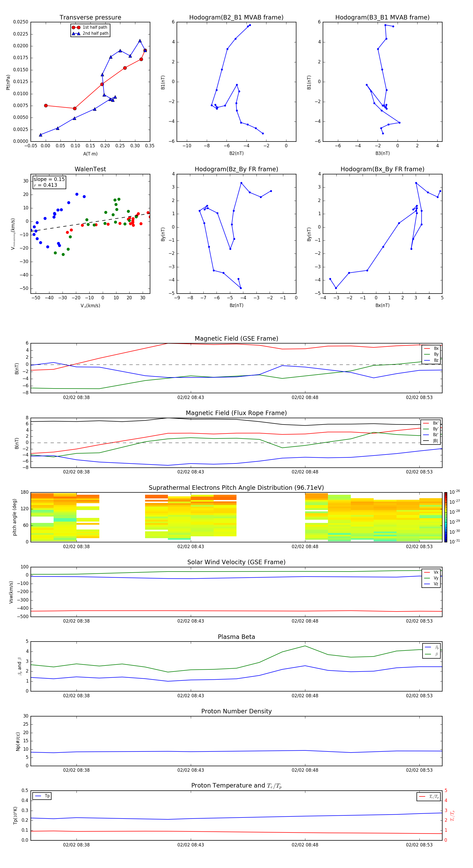Viewport: 473px width, 868px height.
Task: Select the Vz legend entry
Action: tap(431, 584)
